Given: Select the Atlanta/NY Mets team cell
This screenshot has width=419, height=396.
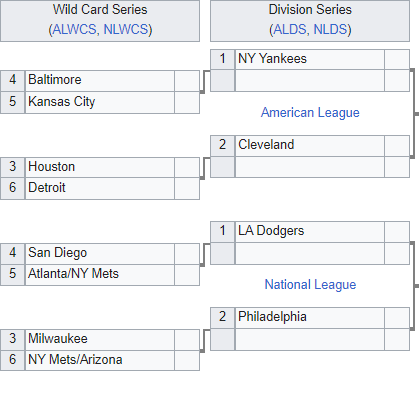Looking at the screenshot, I should point(100,275).
